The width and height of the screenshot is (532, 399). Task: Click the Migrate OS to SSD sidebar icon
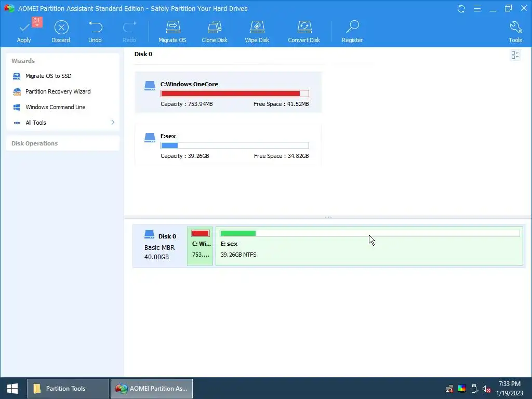pyautogui.click(x=17, y=76)
